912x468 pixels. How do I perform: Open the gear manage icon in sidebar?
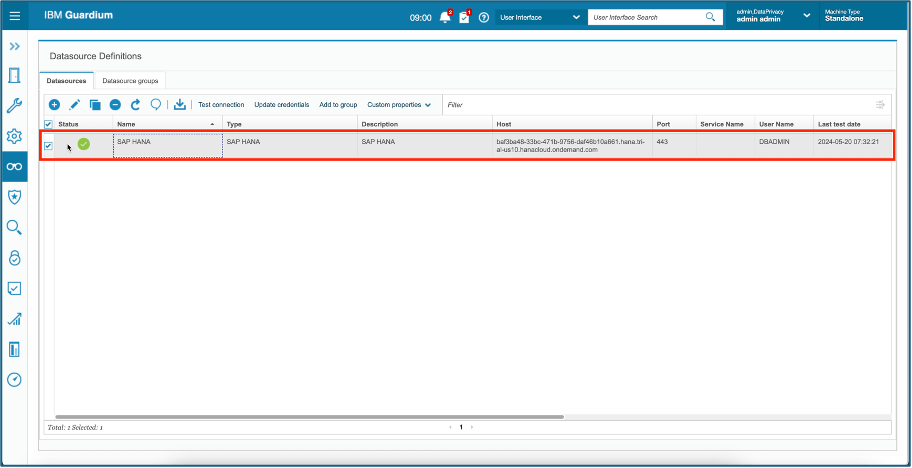click(15, 137)
